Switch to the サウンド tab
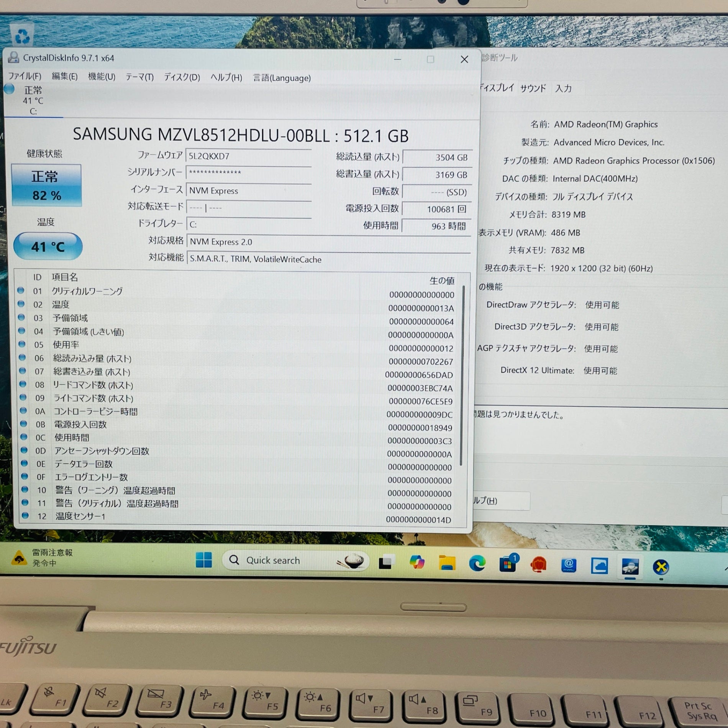This screenshot has width=728, height=728. pyautogui.click(x=533, y=89)
